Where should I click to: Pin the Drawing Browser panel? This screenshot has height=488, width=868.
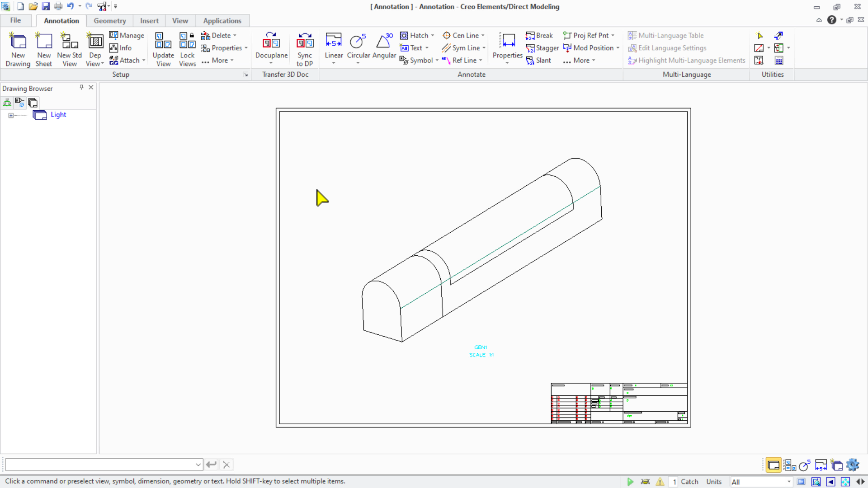81,87
